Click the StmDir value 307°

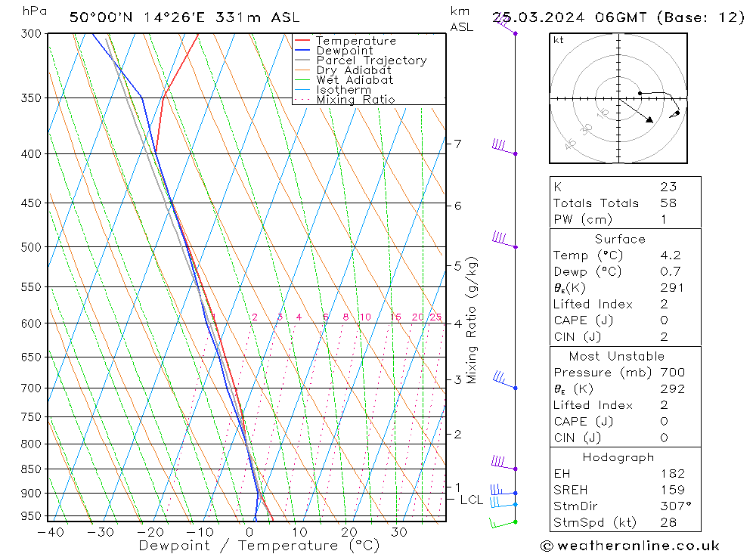[x=675, y=506]
